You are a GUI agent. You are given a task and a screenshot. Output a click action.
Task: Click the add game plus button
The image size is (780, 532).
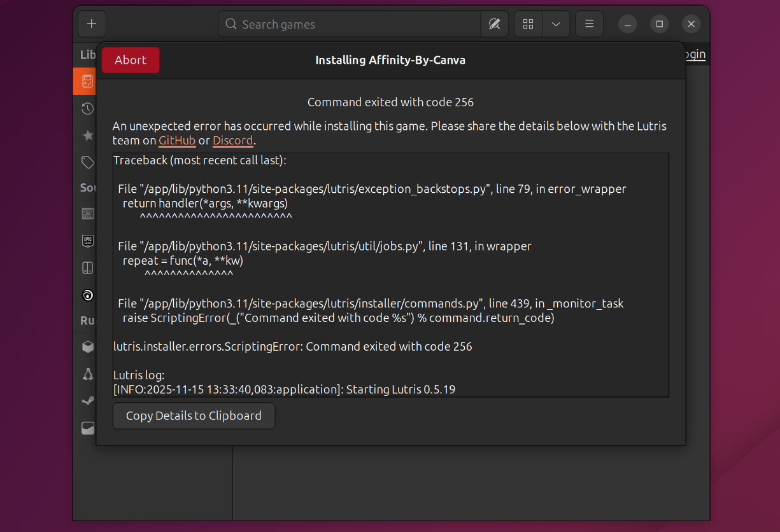92,24
